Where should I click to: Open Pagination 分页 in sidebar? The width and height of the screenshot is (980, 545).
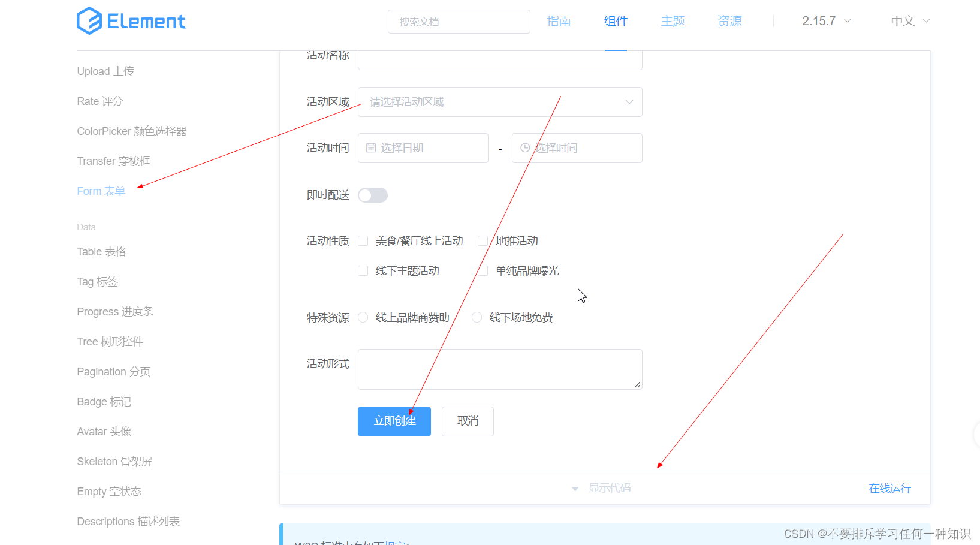pyautogui.click(x=113, y=372)
